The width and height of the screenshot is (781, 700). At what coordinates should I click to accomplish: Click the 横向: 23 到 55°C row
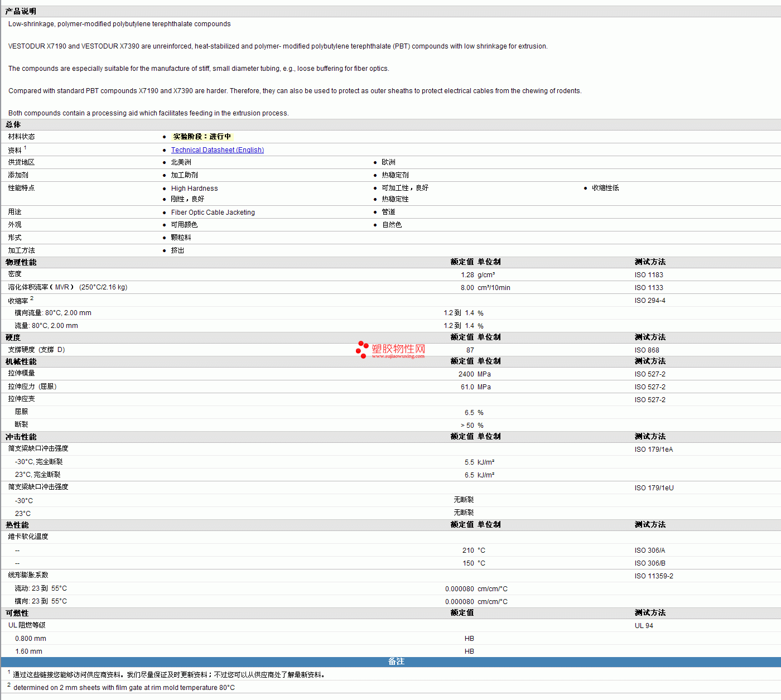click(390, 601)
